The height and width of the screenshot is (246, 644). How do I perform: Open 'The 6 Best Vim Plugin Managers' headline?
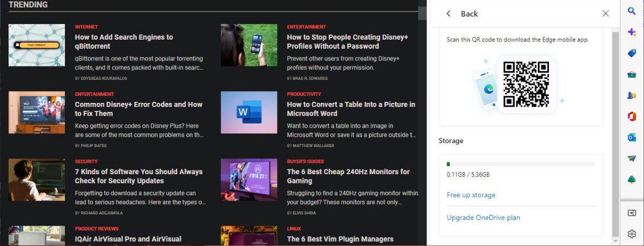pyautogui.click(x=340, y=239)
